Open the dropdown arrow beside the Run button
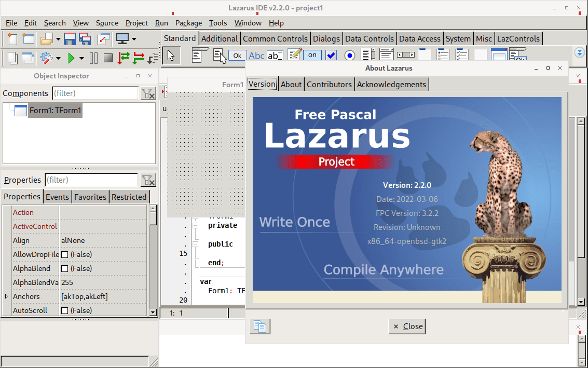 coord(81,58)
